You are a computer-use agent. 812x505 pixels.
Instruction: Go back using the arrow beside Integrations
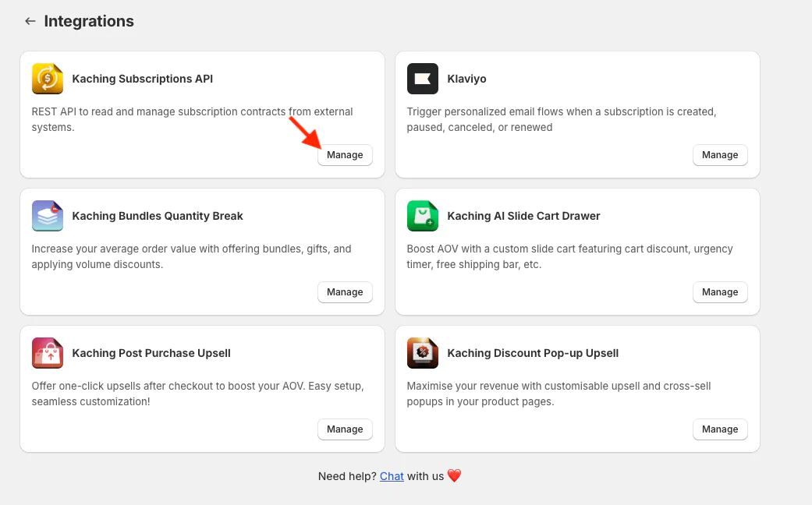(30, 21)
